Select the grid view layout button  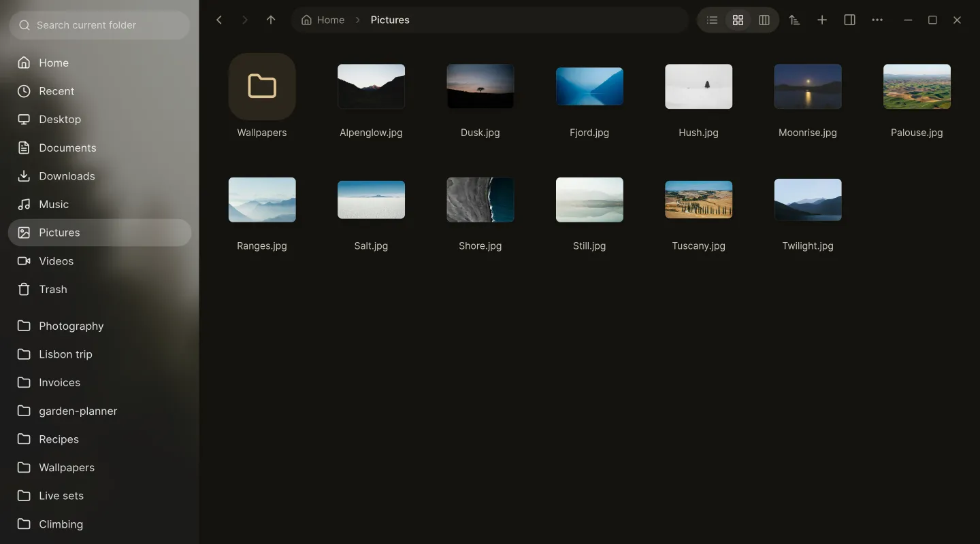click(x=738, y=20)
